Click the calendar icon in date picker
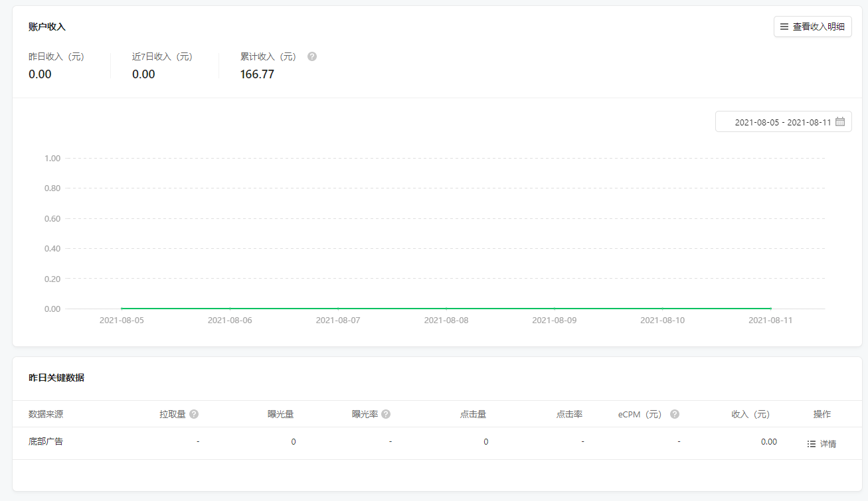The image size is (868, 501). (x=840, y=122)
